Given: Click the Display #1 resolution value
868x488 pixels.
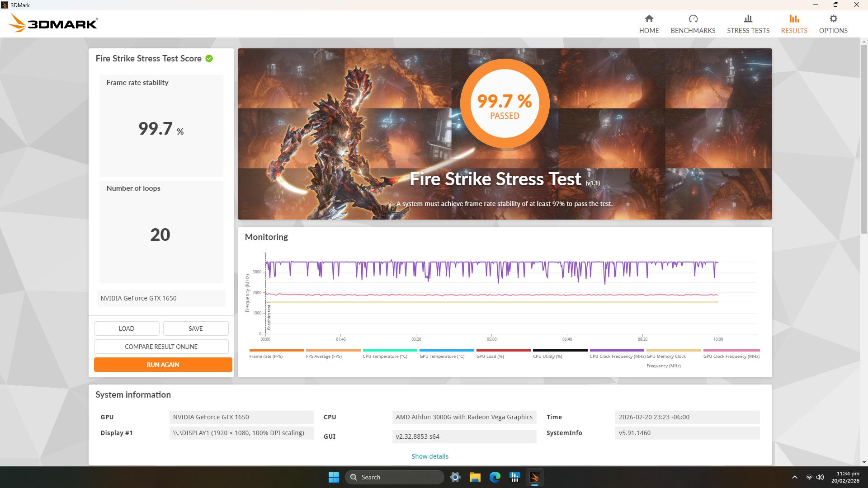Looking at the screenshot, I should click(x=241, y=433).
